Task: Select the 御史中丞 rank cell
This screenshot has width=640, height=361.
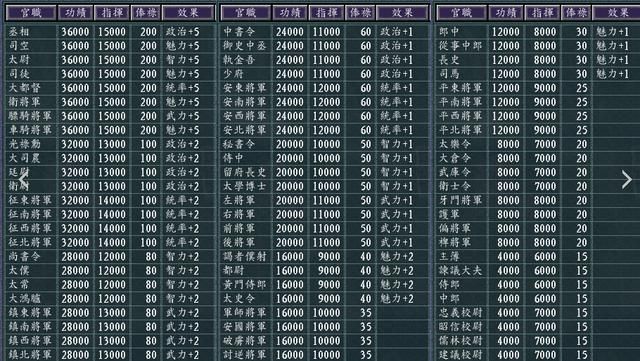Action: tap(244, 46)
